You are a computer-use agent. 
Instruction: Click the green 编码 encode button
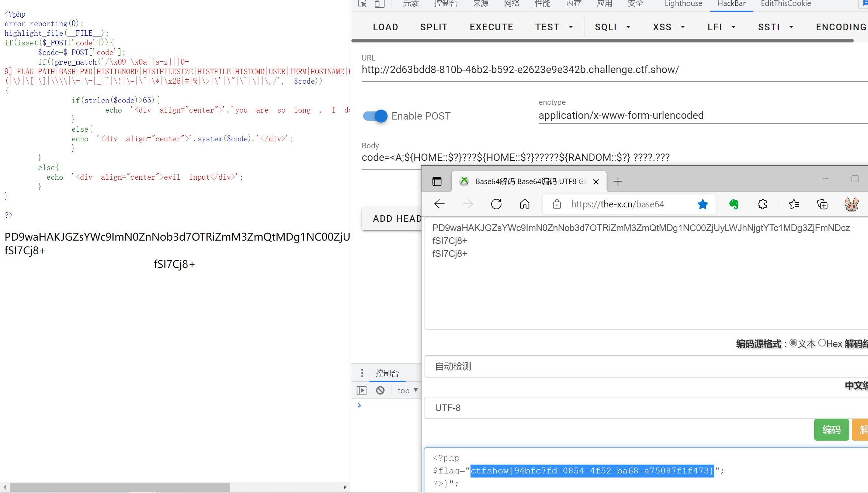click(831, 430)
